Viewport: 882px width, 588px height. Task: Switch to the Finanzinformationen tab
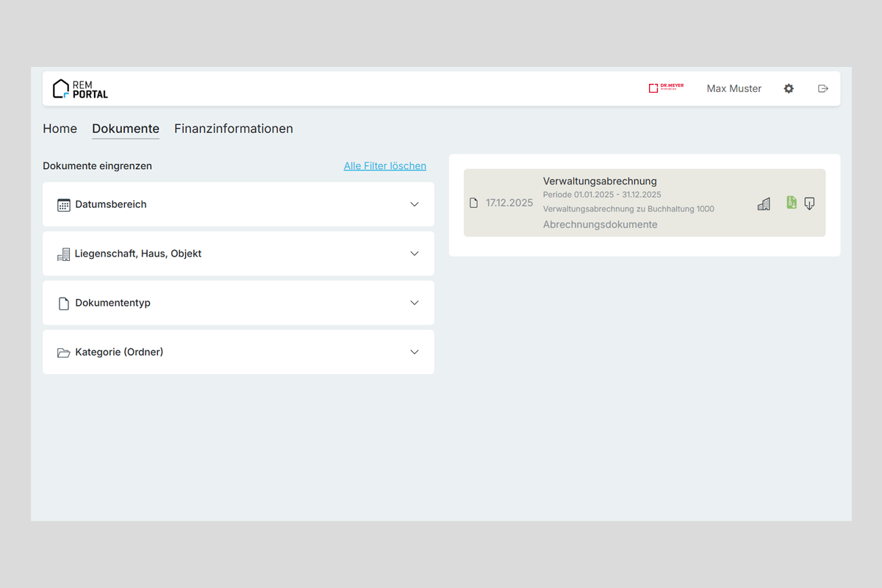pos(234,129)
